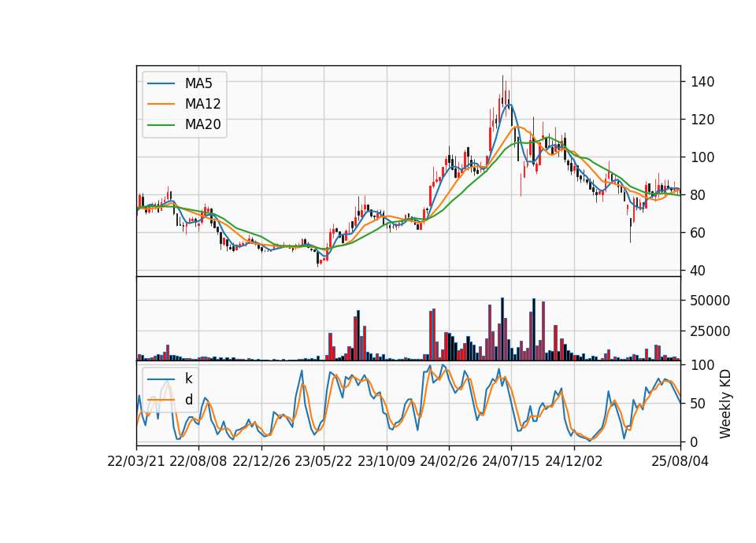
Task: Click the 50000 volume axis label
Action: [710, 301]
